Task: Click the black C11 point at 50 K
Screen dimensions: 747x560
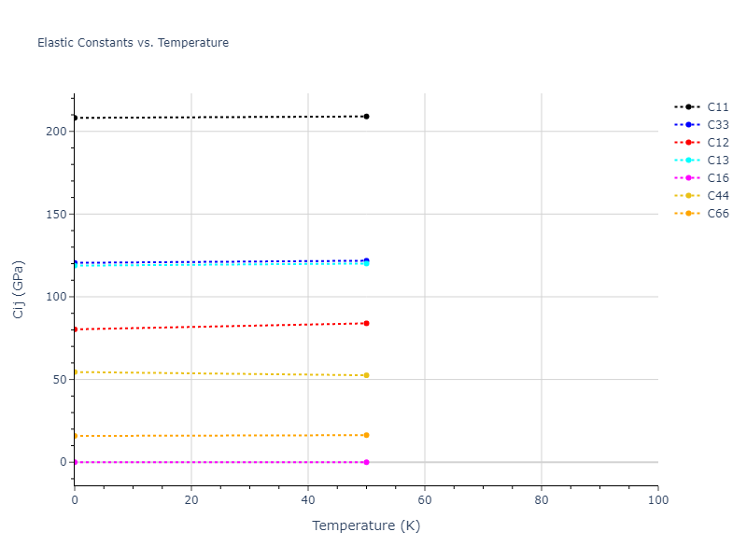Action: [366, 117]
